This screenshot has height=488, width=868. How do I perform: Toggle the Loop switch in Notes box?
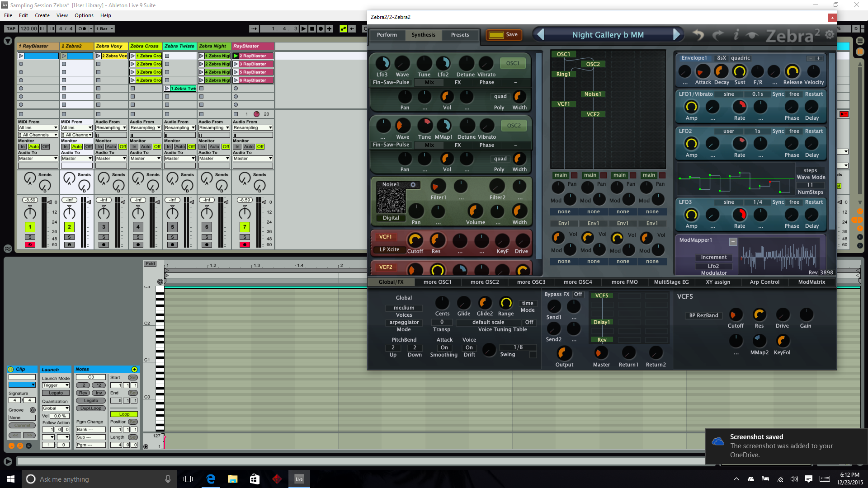(124, 414)
